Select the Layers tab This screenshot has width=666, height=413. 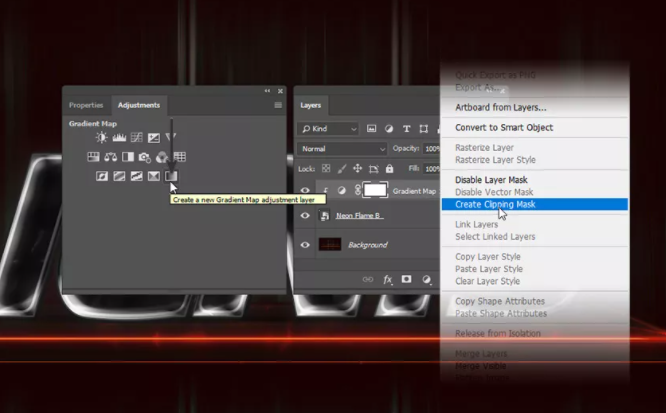[x=311, y=105]
